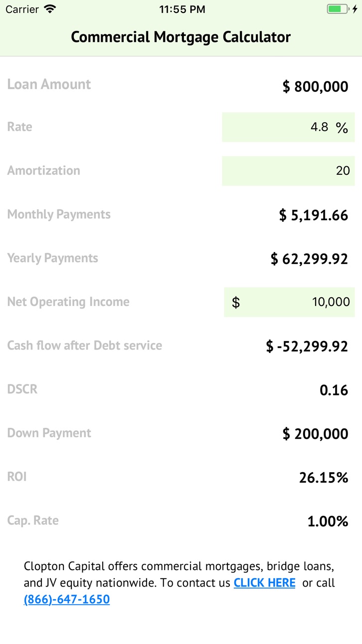Tap the Yearly Payments value $ 62,299.92
Screen dimensions: 362x644
pos(309,259)
